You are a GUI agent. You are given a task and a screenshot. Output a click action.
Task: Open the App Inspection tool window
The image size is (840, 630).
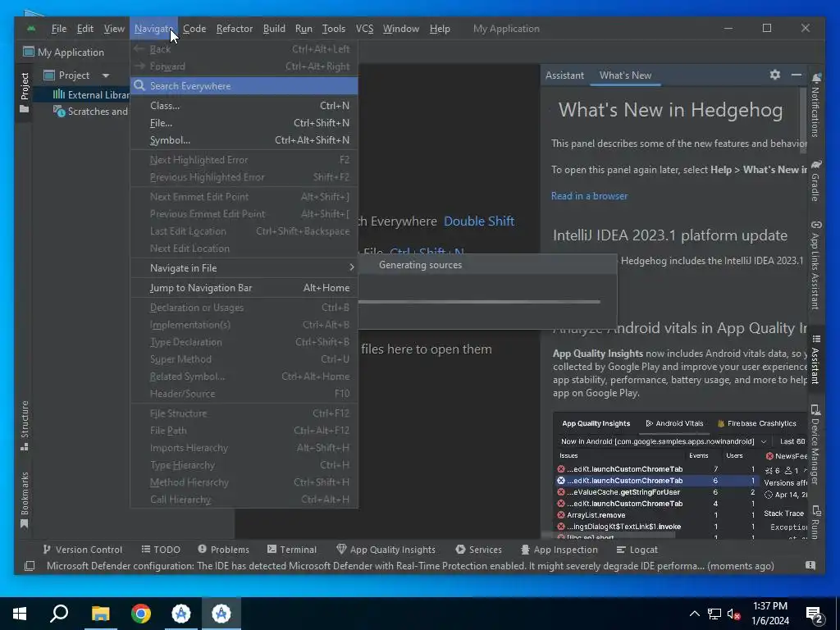[559, 550]
